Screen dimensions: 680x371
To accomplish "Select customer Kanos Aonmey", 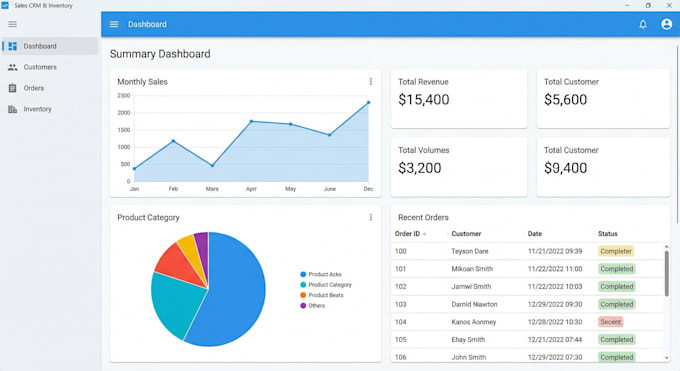I will [x=474, y=322].
